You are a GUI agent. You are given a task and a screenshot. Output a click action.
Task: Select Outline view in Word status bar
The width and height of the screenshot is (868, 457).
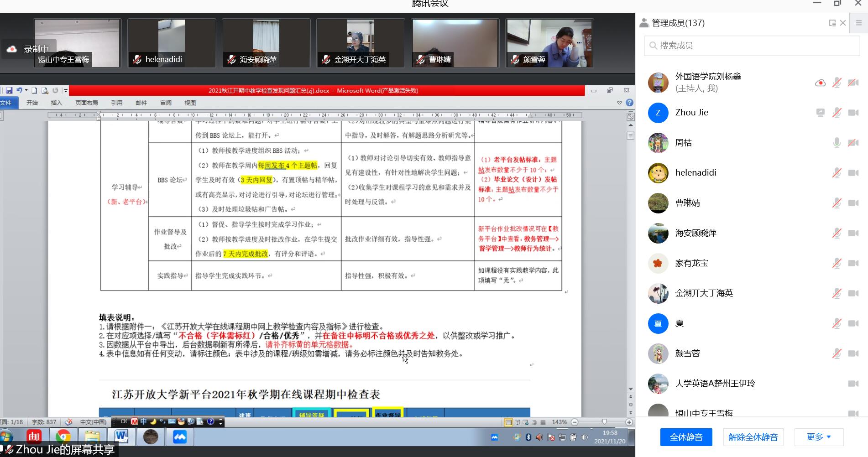click(534, 422)
